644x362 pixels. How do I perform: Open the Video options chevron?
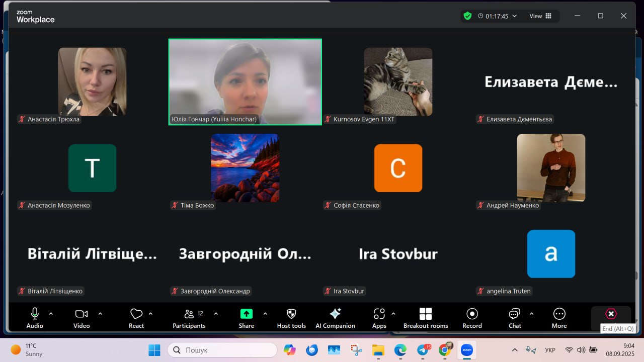pos(100,314)
